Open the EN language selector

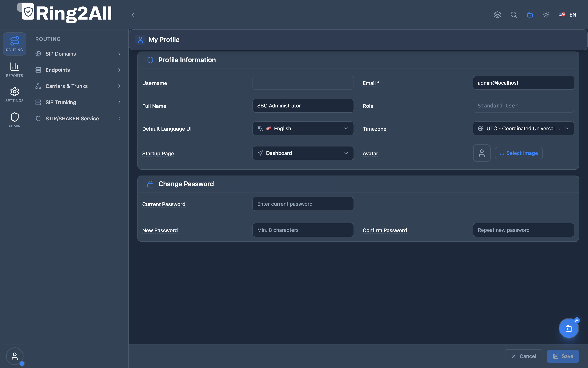(x=568, y=15)
